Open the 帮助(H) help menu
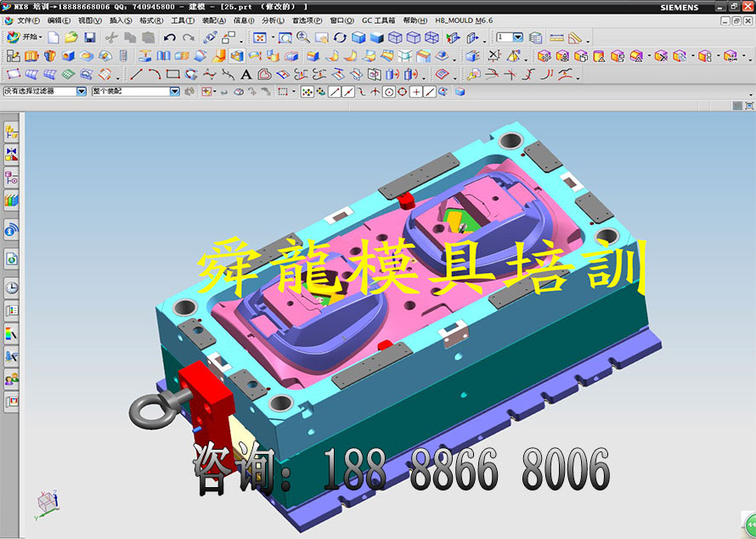Viewport: 756px width, 539px height. pyautogui.click(x=415, y=20)
